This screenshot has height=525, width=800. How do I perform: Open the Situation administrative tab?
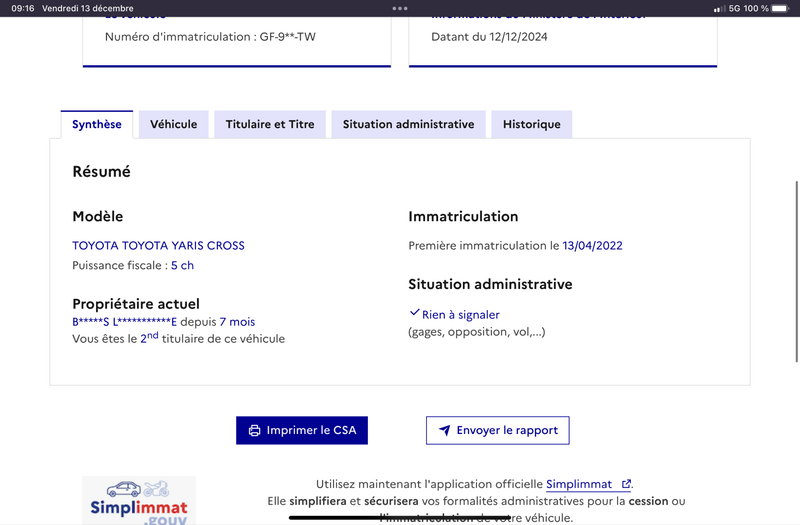[x=408, y=124]
